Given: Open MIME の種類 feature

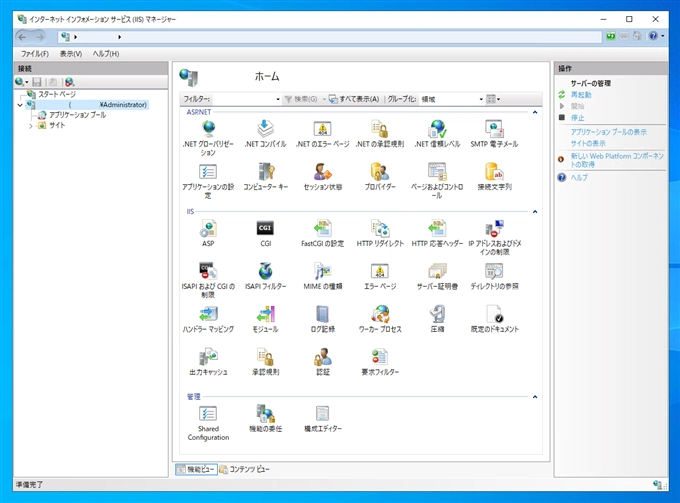Looking at the screenshot, I should [323, 276].
